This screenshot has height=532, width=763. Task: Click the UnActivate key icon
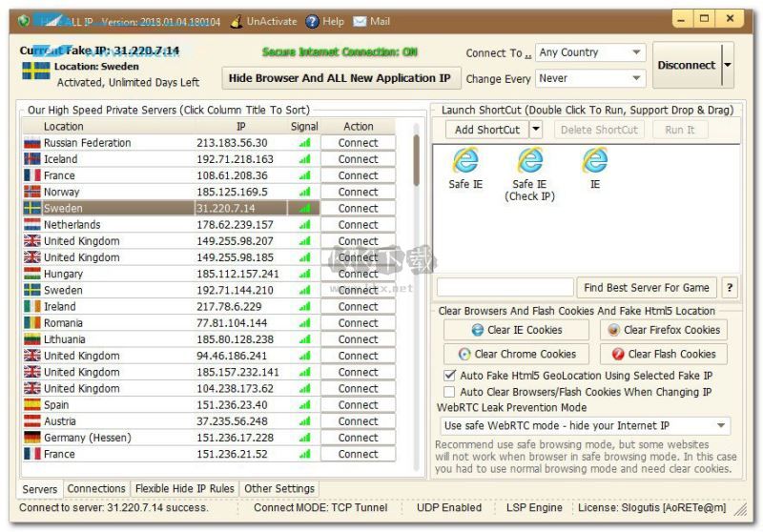click(237, 22)
